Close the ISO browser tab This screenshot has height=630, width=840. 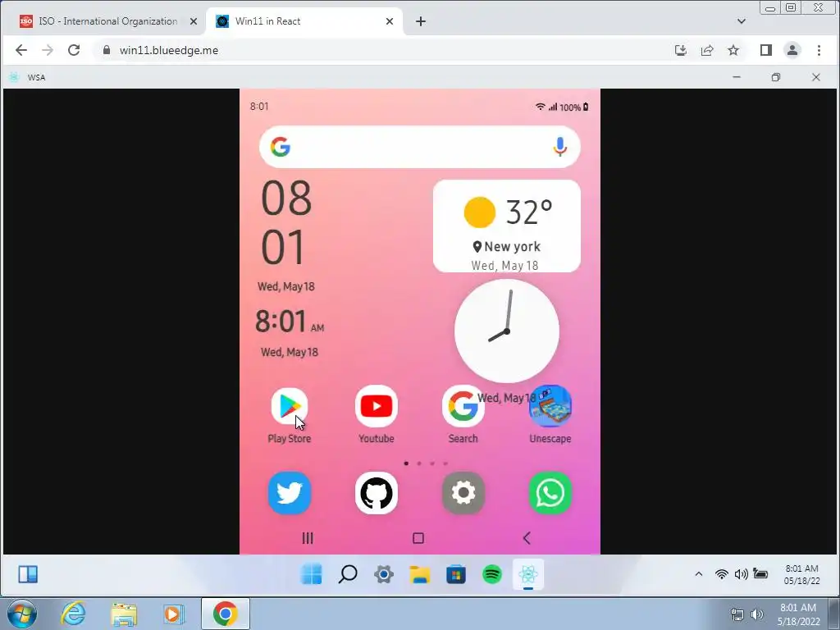pyautogui.click(x=194, y=21)
